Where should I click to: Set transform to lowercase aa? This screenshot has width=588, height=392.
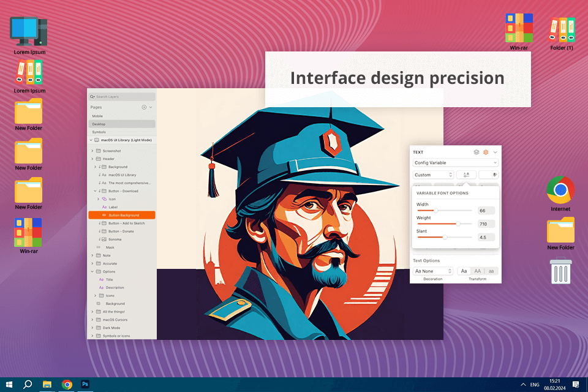pyautogui.click(x=491, y=271)
